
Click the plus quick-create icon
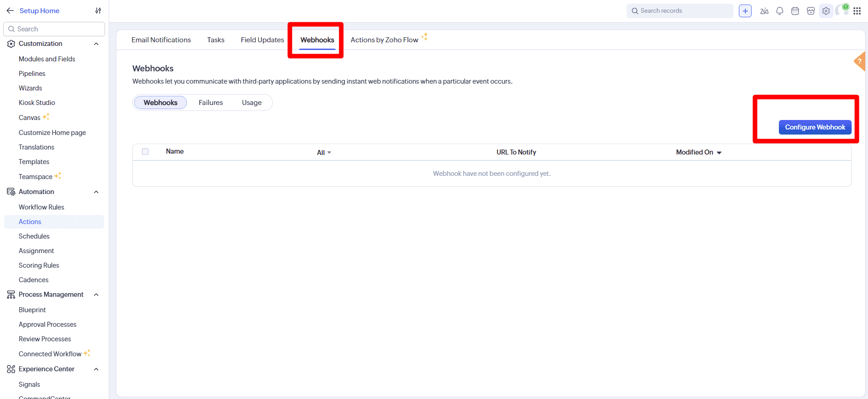[745, 11]
